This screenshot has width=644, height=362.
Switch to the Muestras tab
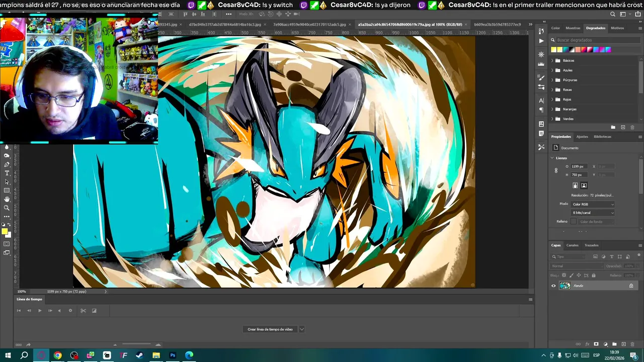click(x=573, y=28)
